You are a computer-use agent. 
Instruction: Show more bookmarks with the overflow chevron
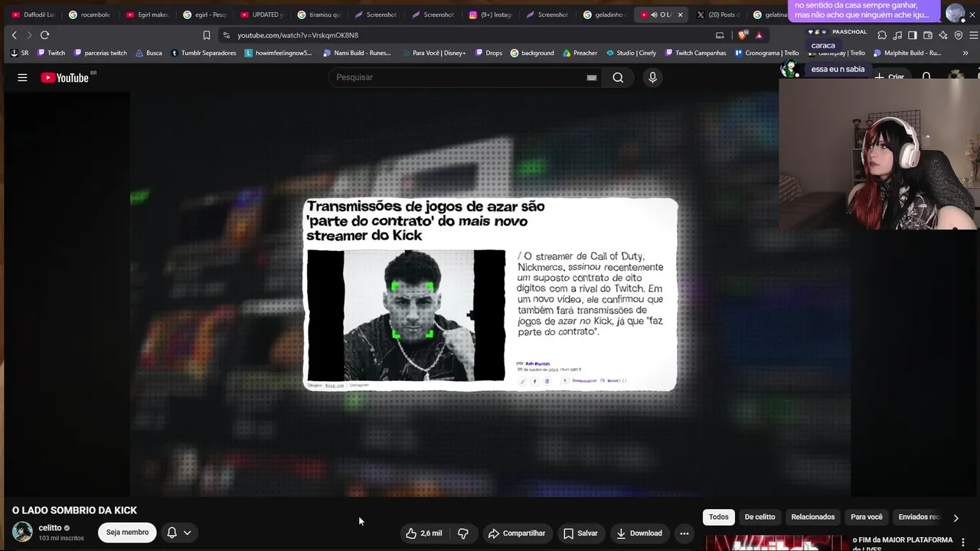coord(965,53)
